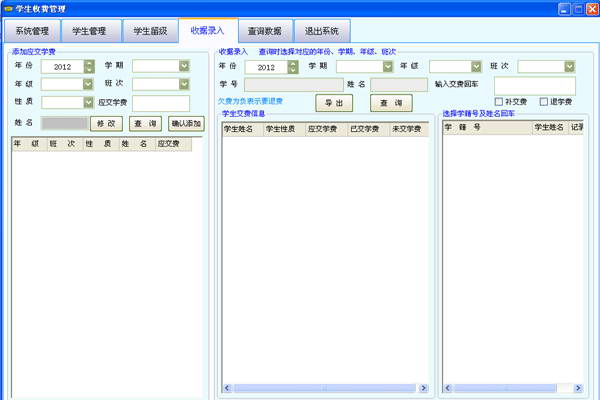Click the 学籍号 column header

tap(488, 127)
